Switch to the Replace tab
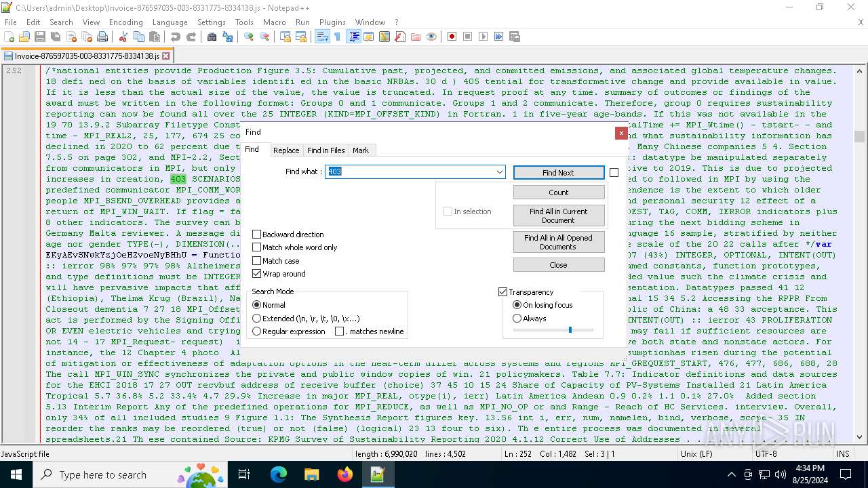Image resolution: width=868 pixels, height=488 pixels. click(286, 150)
